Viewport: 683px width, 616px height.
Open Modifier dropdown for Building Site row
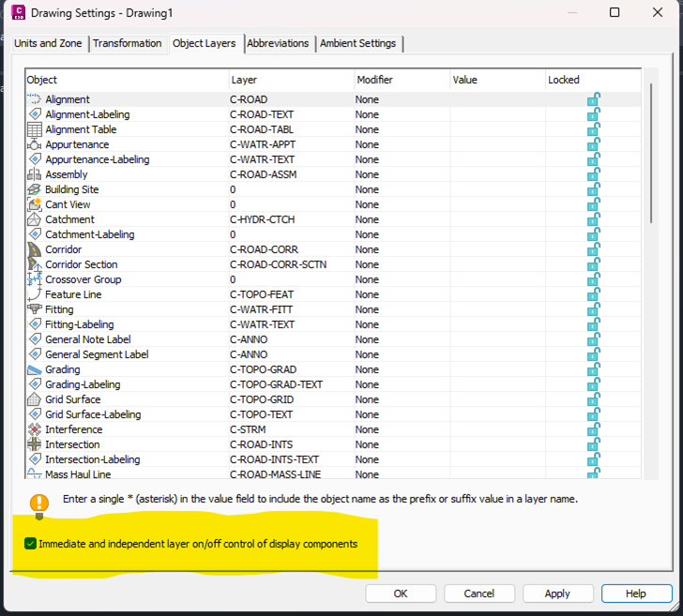[x=402, y=189]
